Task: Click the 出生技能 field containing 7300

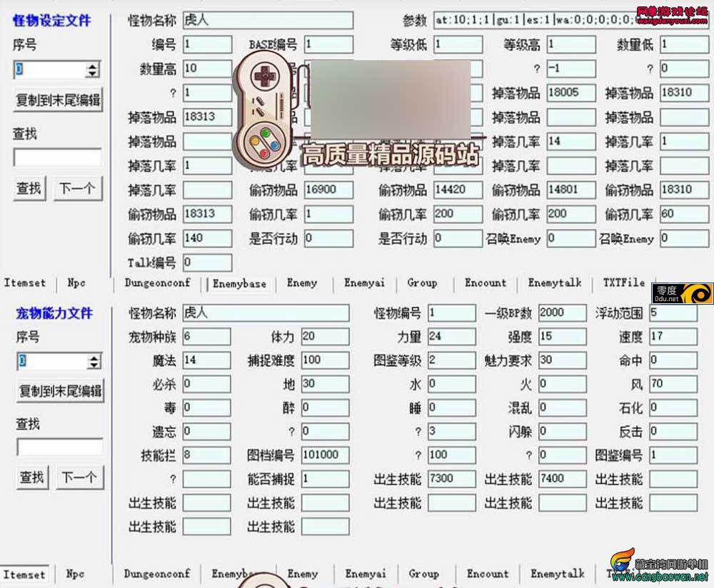Action: point(452,479)
